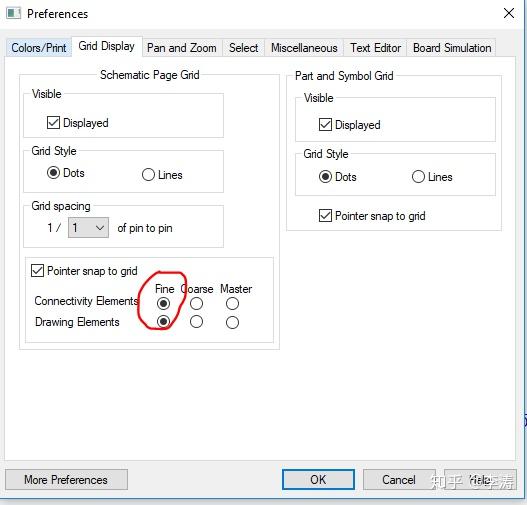Click the More Preferences button
527x505 pixels.
point(66,479)
